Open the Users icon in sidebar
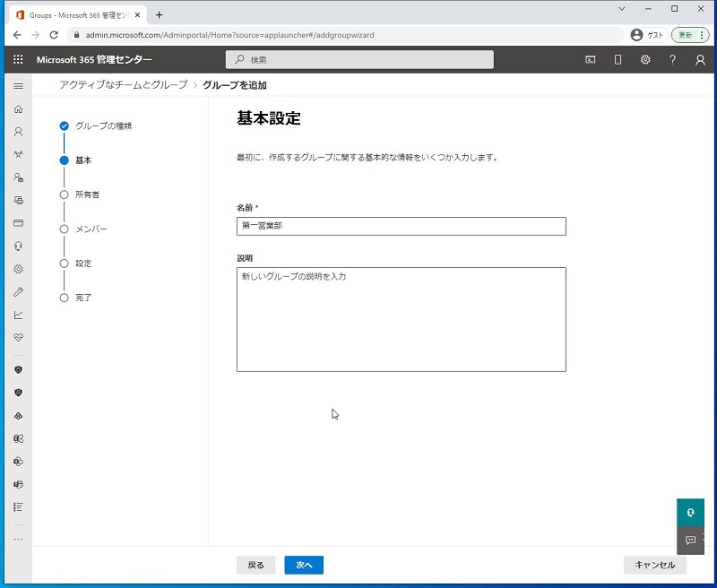 (18, 132)
